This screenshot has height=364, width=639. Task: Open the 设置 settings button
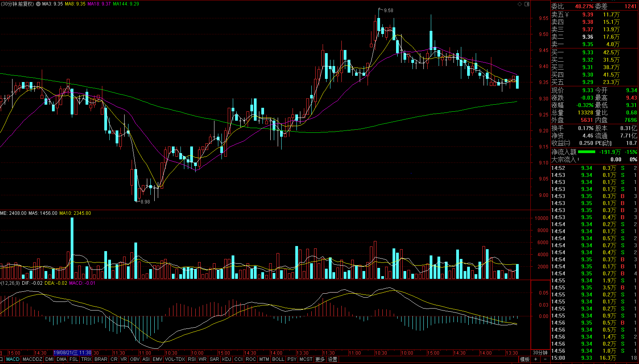pos(332,359)
